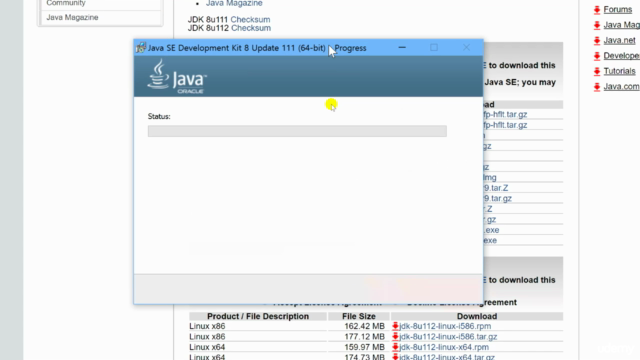Screen dimensions: 640x360
Task: Click the partially hidden link ending in 9.tar.gz
Action: pos(498,198)
